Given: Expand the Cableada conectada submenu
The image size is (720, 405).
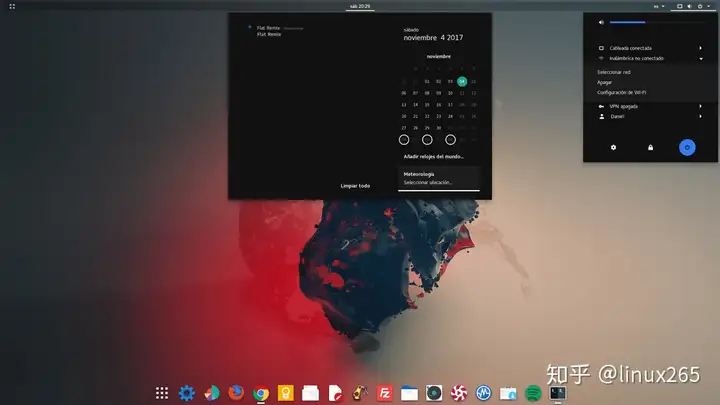Looking at the screenshot, I should tap(650, 48).
